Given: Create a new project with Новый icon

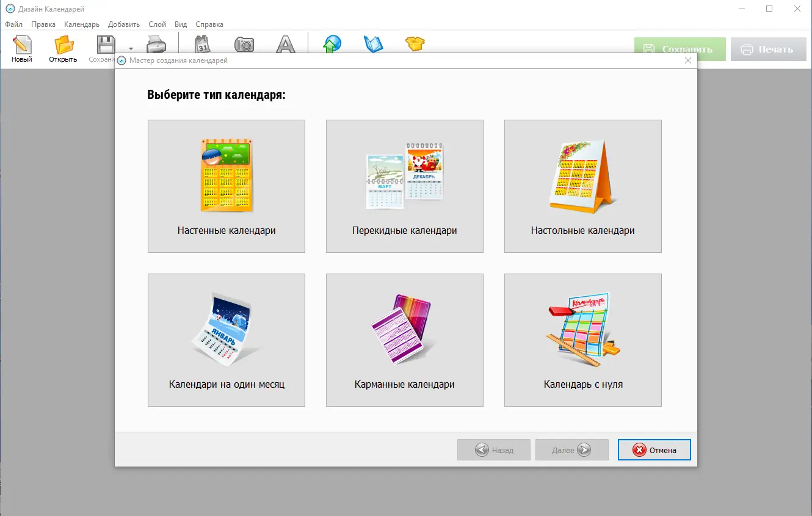Looking at the screenshot, I should coord(22,49).
